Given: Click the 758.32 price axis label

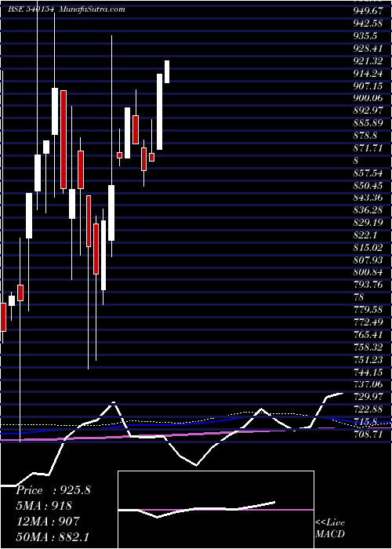Looking at the screenshot, I should tap(368, 347).
